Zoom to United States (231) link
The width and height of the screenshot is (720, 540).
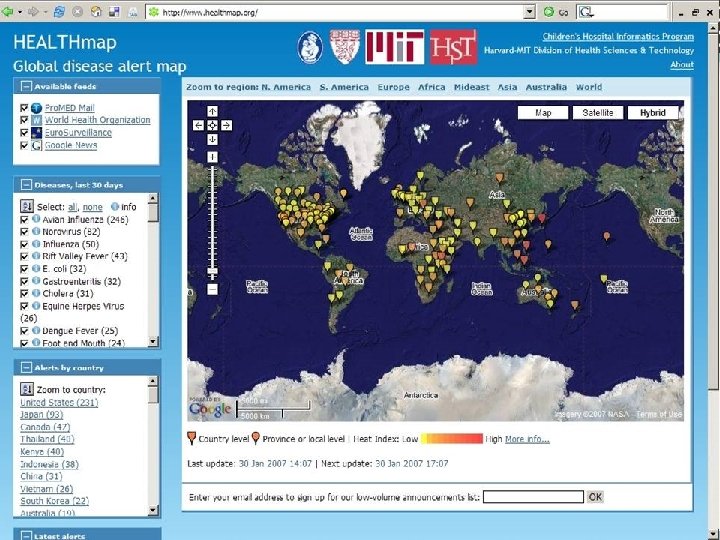(x=59, y=402)
